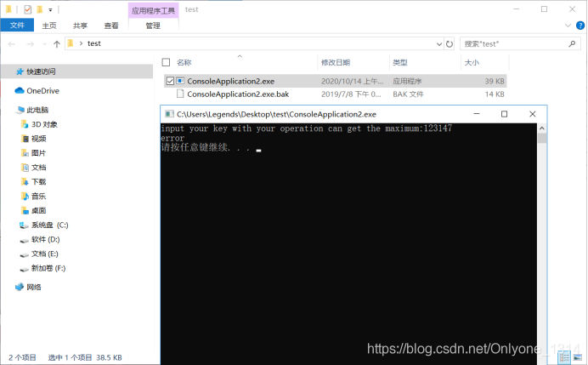Click the quick access star icon

pyautogui.click(x=20, y=71)
